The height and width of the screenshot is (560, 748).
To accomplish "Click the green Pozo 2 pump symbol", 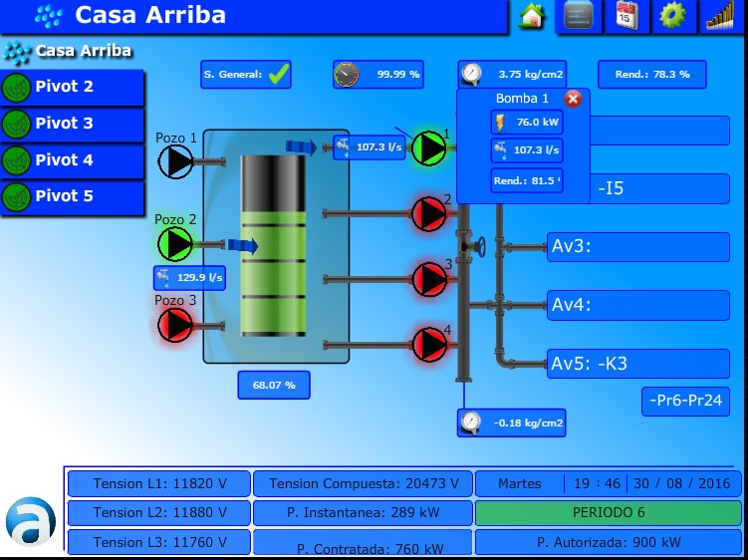I will point(175,244).
